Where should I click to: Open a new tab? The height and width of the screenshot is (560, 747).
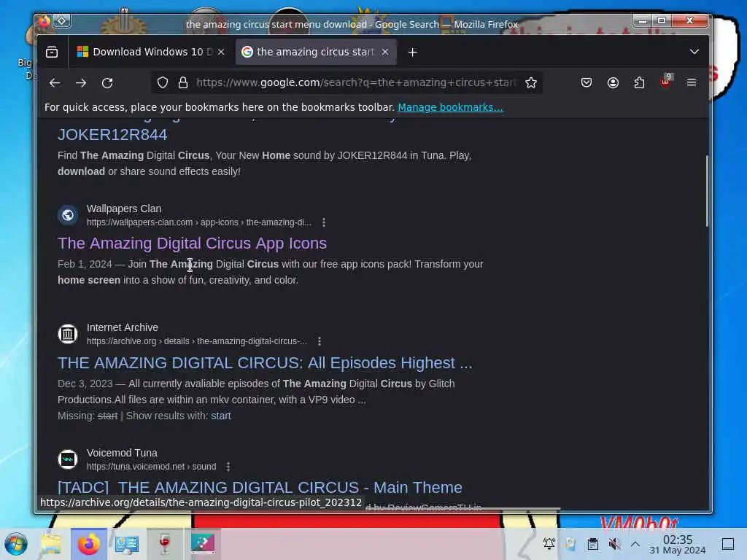click(x=413, y=52)
